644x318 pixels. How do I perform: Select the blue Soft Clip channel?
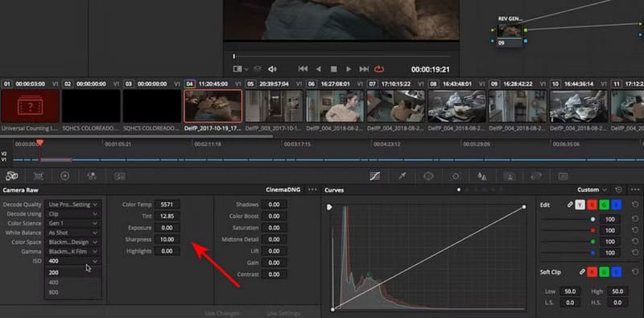click(x=616, y=272)
